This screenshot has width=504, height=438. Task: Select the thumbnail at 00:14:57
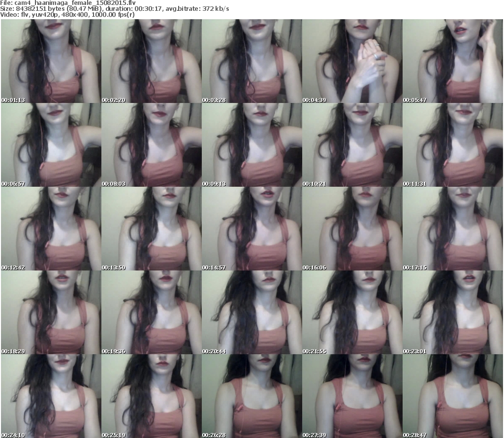pyautogui.click(x=252, y=229)
